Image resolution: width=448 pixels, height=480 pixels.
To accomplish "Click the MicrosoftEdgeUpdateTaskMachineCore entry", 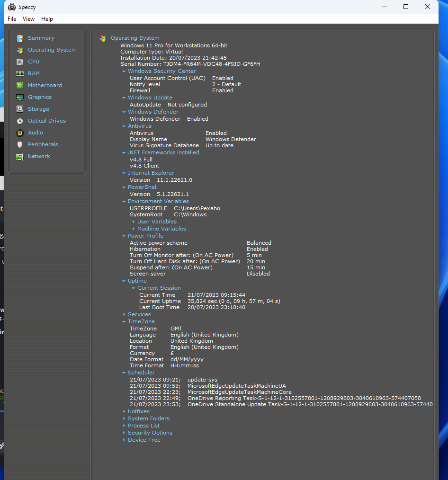I will tap(240, 392).
